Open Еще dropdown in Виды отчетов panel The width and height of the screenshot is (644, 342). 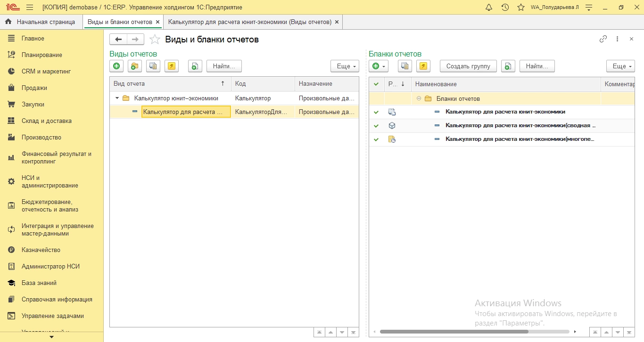pyautogui.click(x=345, y=66)
